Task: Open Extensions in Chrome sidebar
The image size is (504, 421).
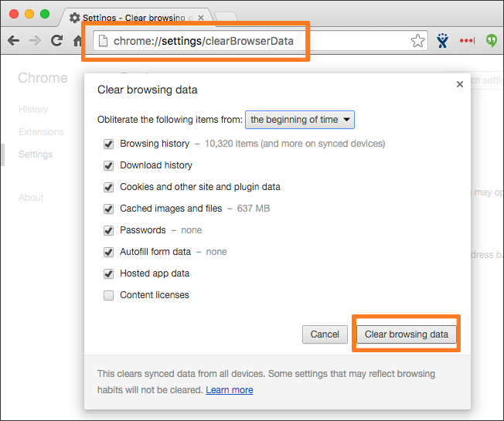Action: point(41,131)
